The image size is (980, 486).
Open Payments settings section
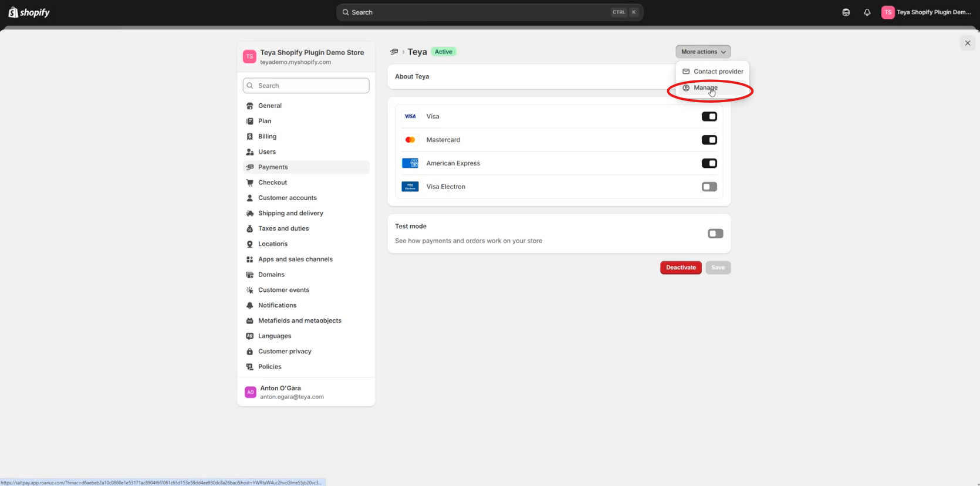(306, 167)
